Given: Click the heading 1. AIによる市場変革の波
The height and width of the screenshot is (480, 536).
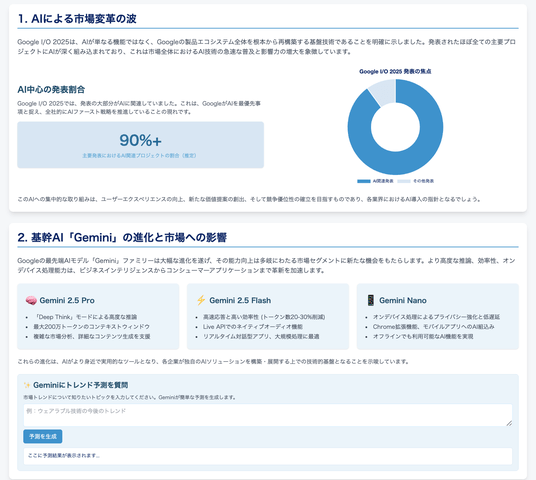Looking at the screenshot, I should point(77,18).
